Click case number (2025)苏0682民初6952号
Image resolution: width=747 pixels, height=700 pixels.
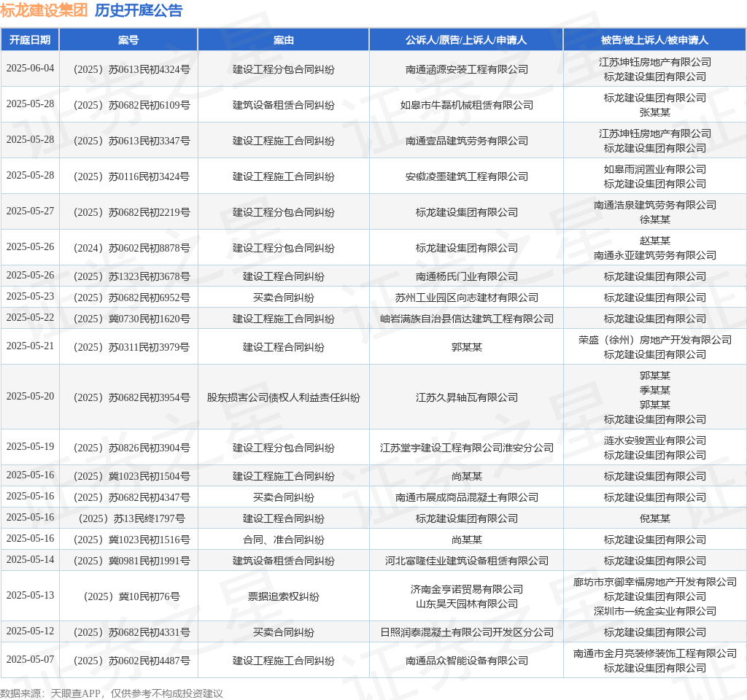[x=131, y=298]
